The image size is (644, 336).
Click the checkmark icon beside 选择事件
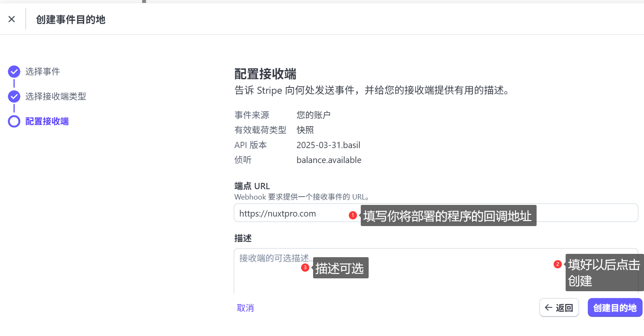coord(14,72)
